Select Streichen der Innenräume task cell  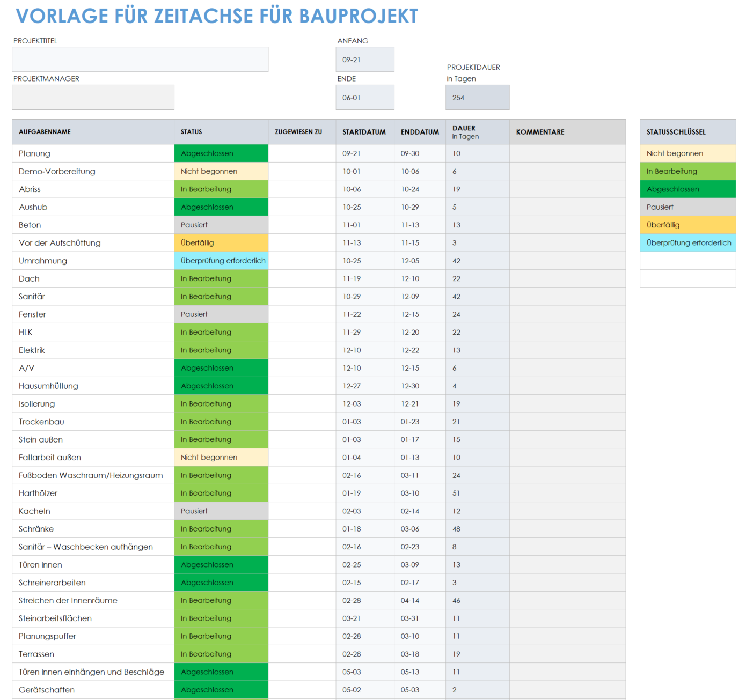coord(93,600)
